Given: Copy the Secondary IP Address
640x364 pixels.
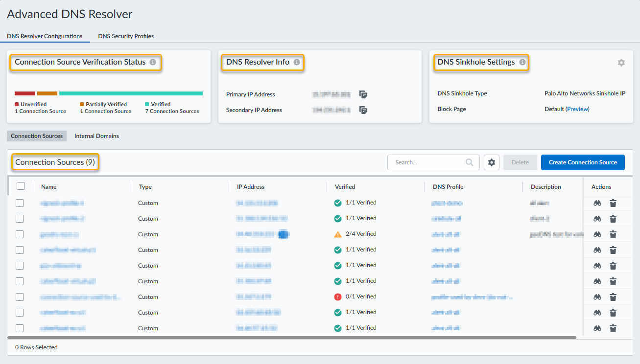Looking at the screenshot, I should point(363,110).
